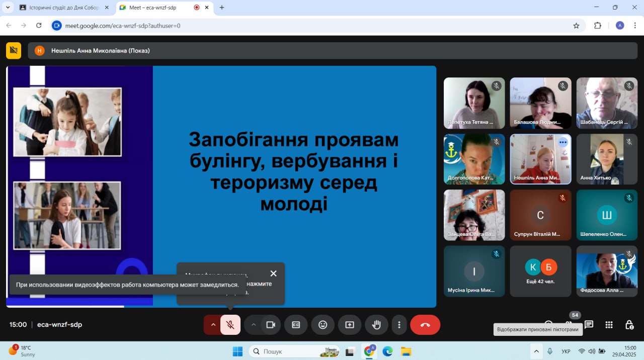Toggle the camera on or off
Image resolution: width=644 pixels, height=360 pixels.
271,325
